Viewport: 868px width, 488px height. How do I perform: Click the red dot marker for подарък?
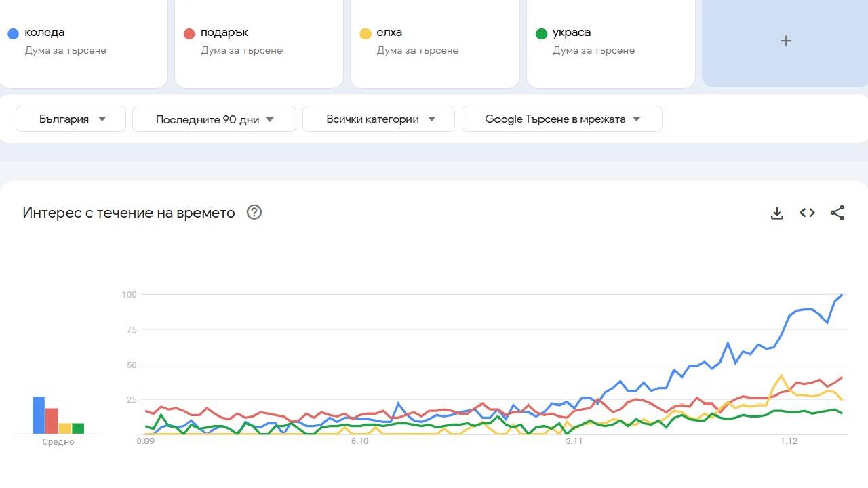point(189,33)
